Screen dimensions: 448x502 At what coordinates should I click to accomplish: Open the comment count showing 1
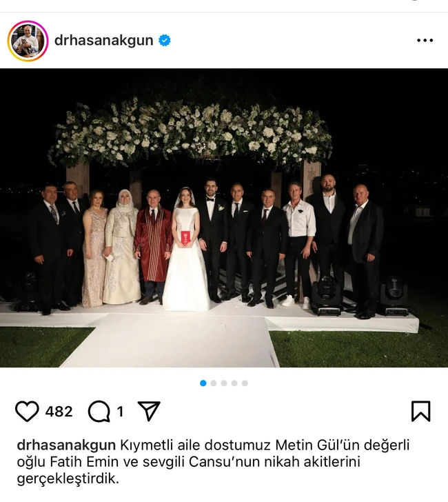pos(120,412)
